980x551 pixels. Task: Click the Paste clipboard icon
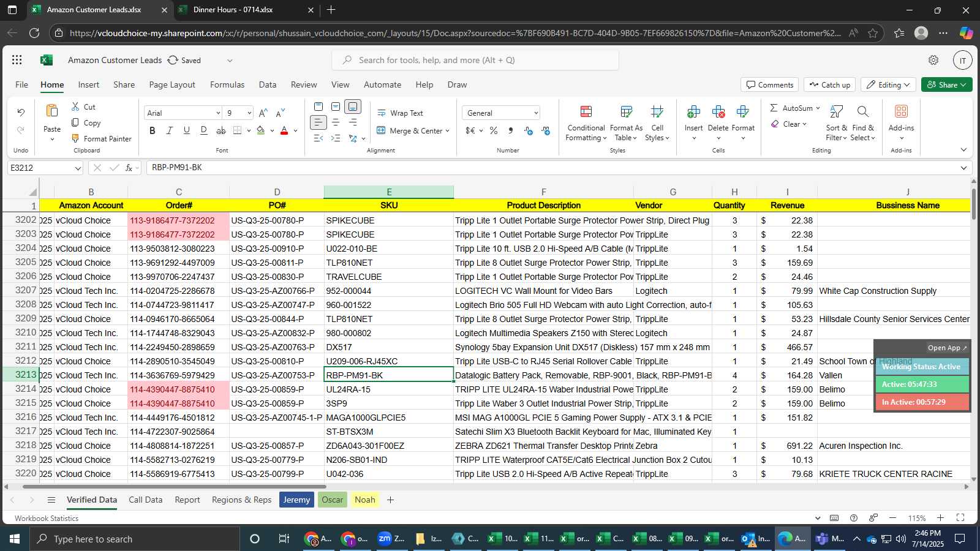click(52, 111)
